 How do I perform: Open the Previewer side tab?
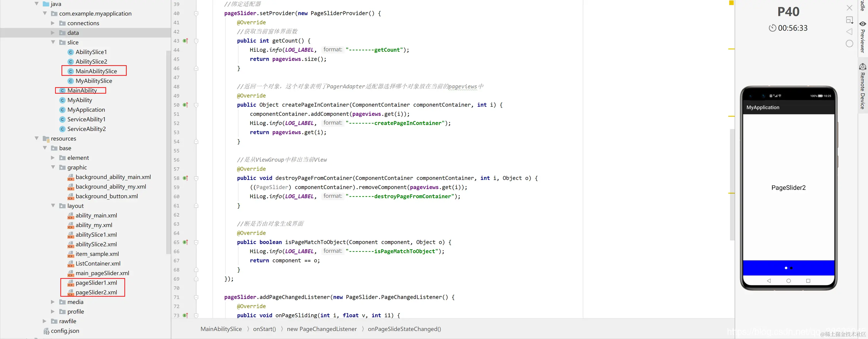[863, 36]
